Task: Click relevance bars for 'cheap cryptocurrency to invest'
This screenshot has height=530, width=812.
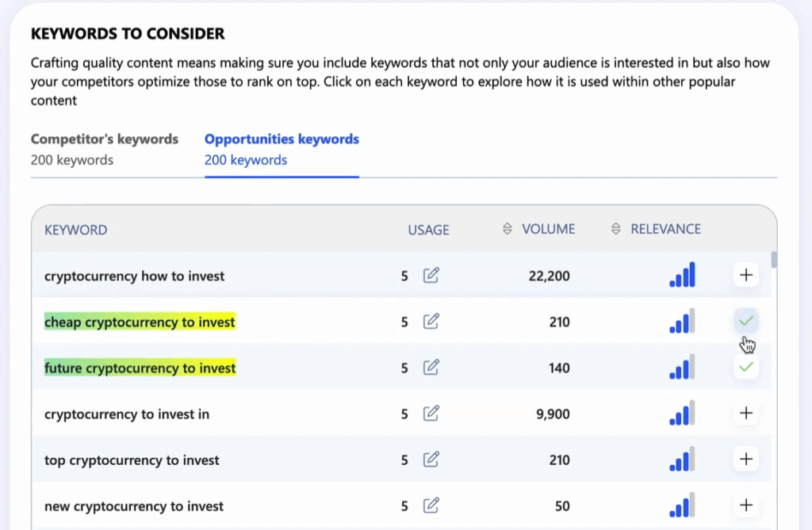Action: point(683,321)
